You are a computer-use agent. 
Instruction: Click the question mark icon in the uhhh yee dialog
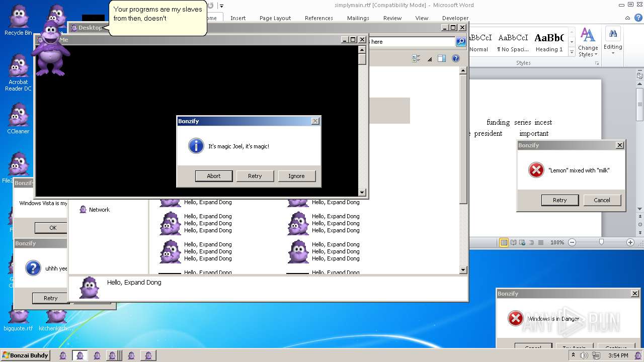33,268
